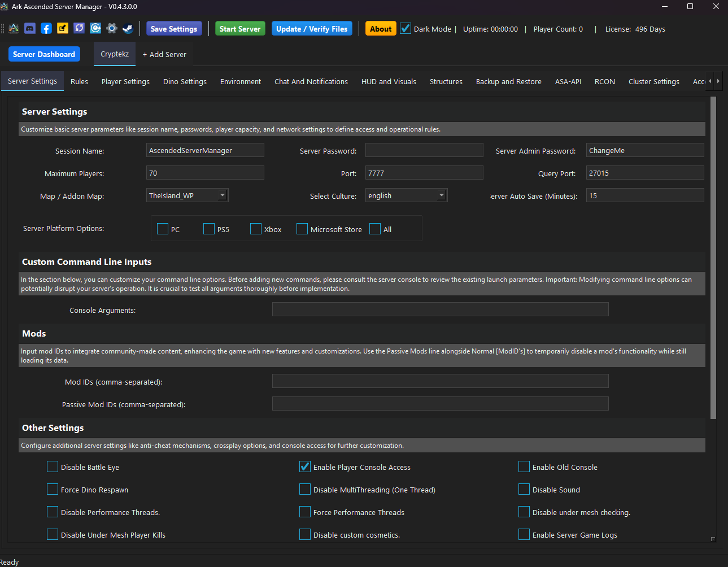Click the Server Password field

coord(424,150)
